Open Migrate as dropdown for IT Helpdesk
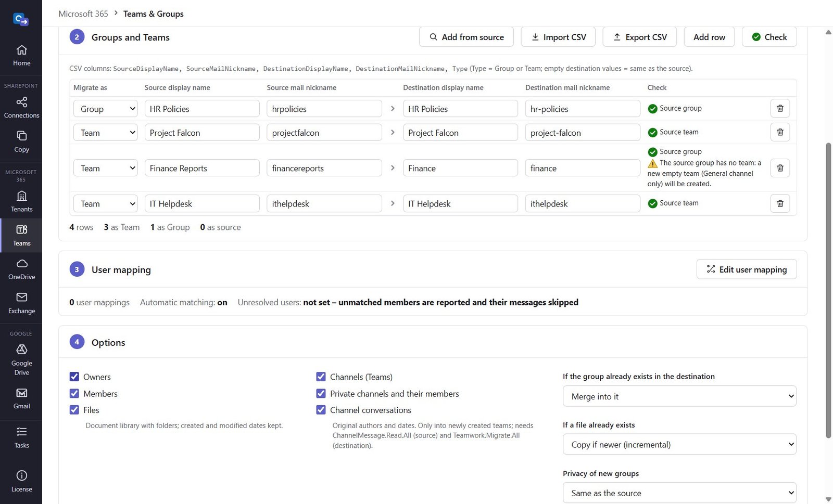The width and height of the screenshot is (833, 504). click(106, 203)
